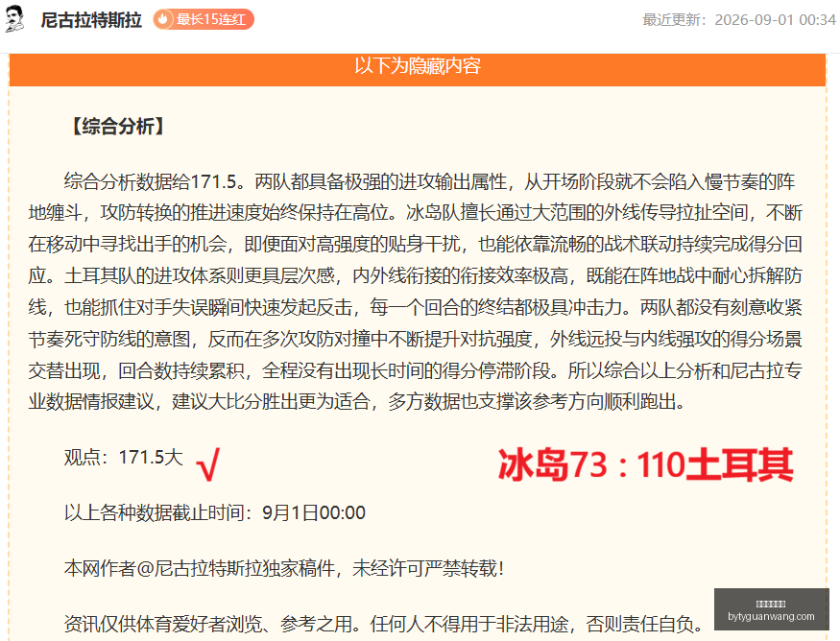Click the 最长15连红 streak badge

(x=204, y=19)
